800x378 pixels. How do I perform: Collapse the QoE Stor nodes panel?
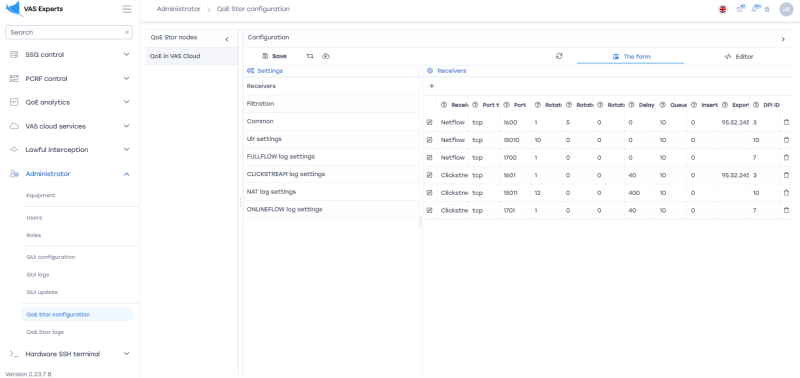click(x=227, y=39)
